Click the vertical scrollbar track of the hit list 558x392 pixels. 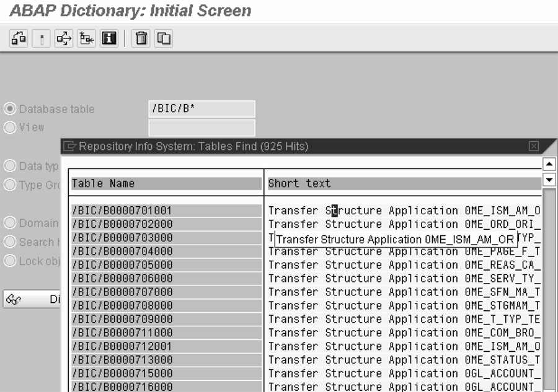click(549, 290)
